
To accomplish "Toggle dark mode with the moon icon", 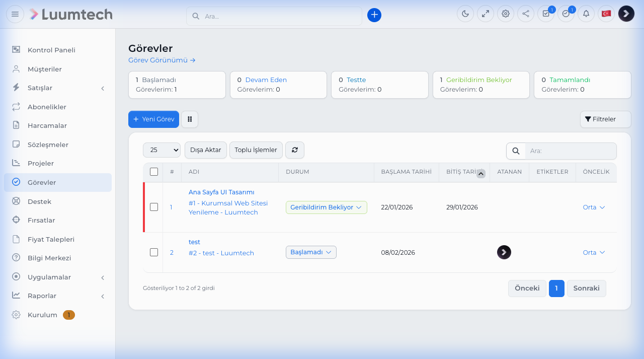I will click(x=465, y=14).
